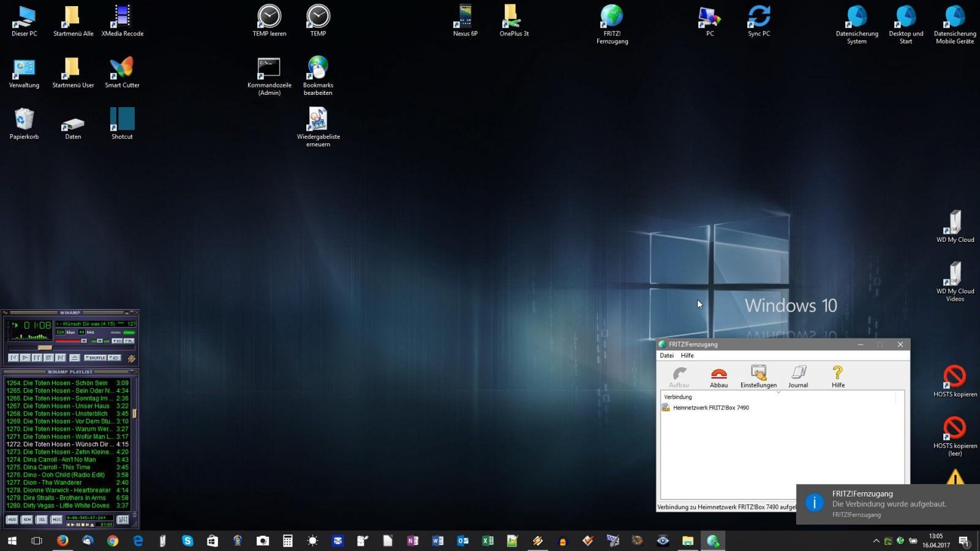Click the FRITZ!Fernzugang connection notification toast

point(888,504)
